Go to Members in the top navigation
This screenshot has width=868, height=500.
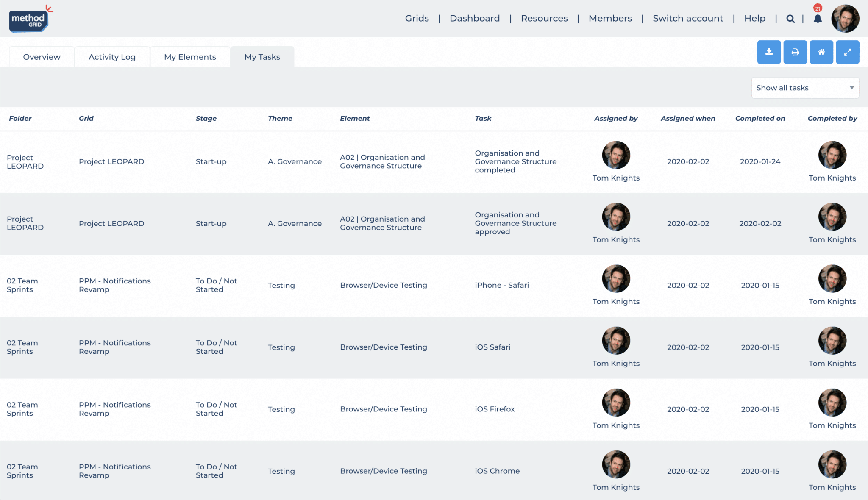tap(610, 18)
